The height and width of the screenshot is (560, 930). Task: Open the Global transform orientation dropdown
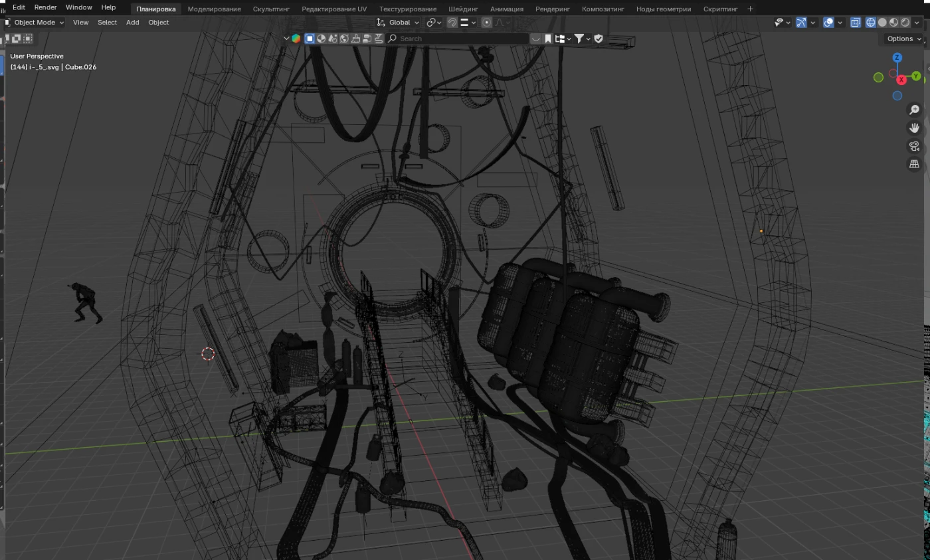399,22
